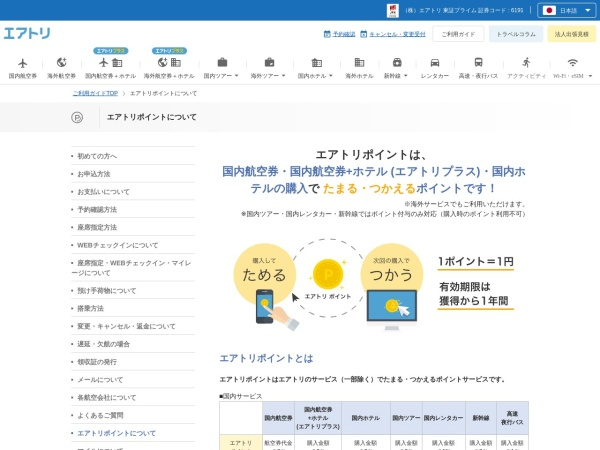The height and width of the screenshot is (450, 600).
Task: Open 遅延・欠航の場合 sidebar item
Action: (x=133, y=344)
